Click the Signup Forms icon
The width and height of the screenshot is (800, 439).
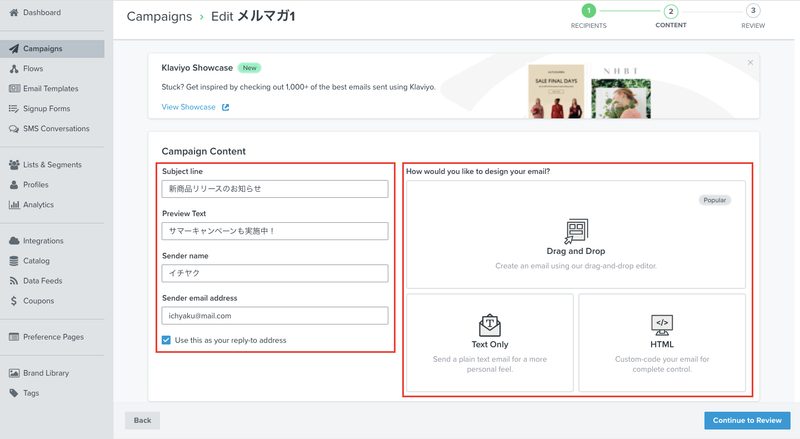pyautogui.click(x=14, y=108)
